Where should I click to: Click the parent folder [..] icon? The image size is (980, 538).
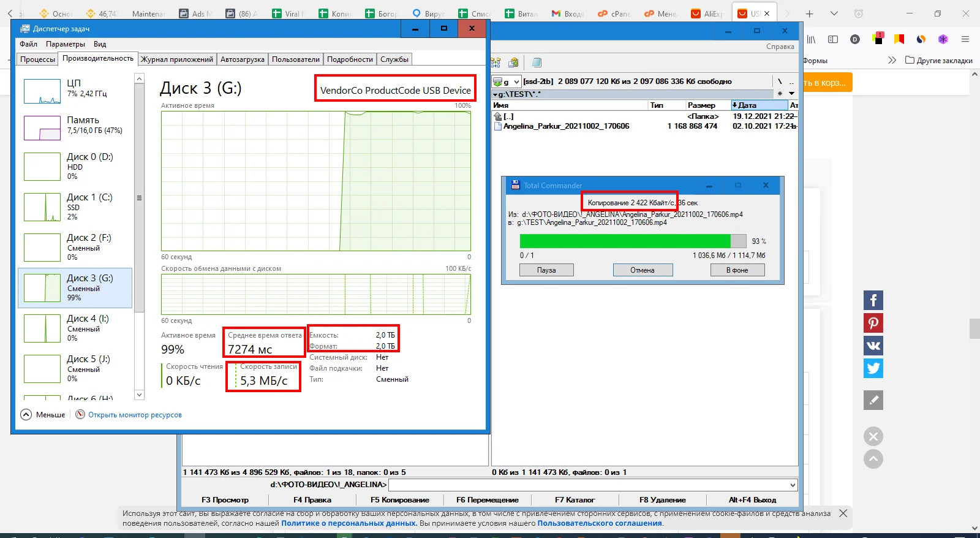pos(498,116)
